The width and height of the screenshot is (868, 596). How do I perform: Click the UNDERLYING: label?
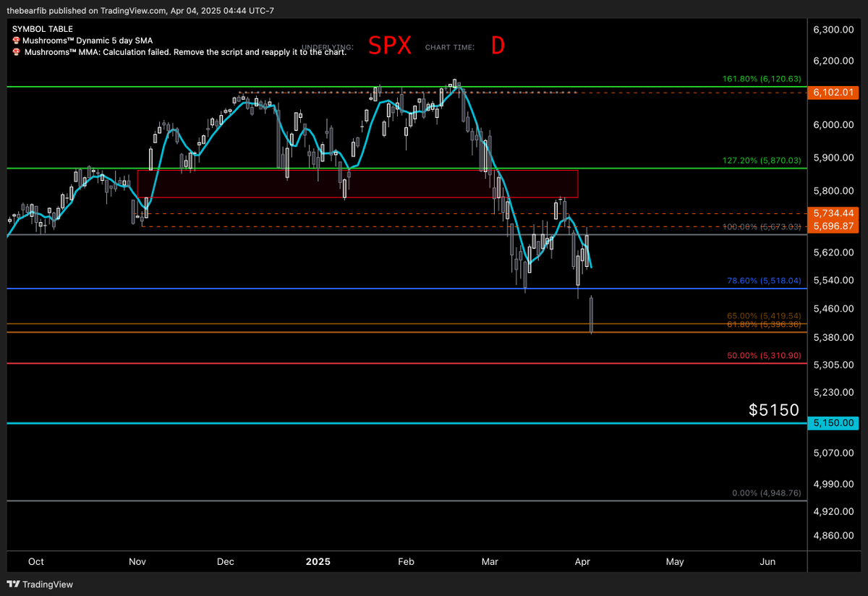[327, 48]
